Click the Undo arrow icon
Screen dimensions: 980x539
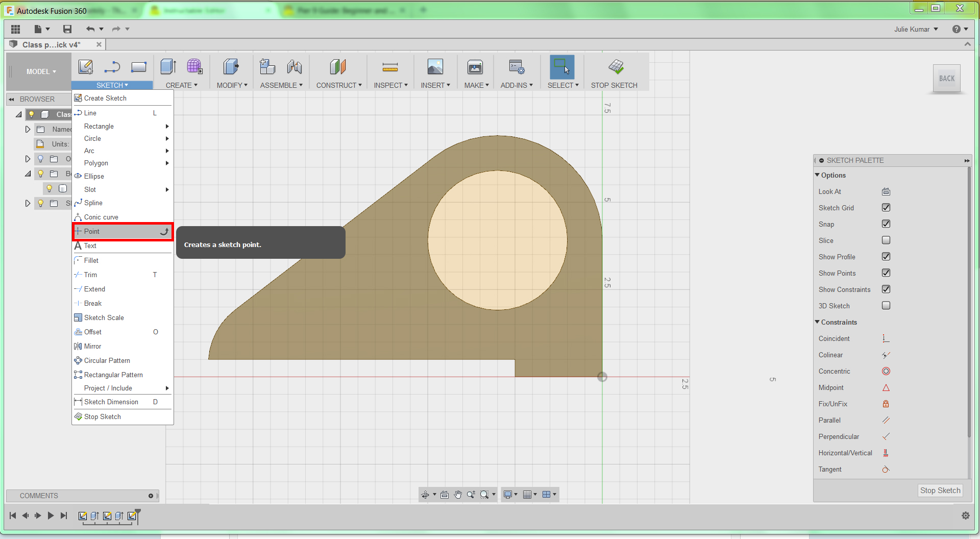(x=90, y=29)
